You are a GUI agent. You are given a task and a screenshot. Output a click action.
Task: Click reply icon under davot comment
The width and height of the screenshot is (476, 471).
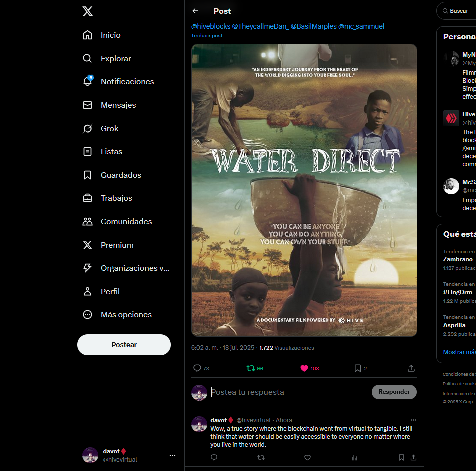(214, 457)
